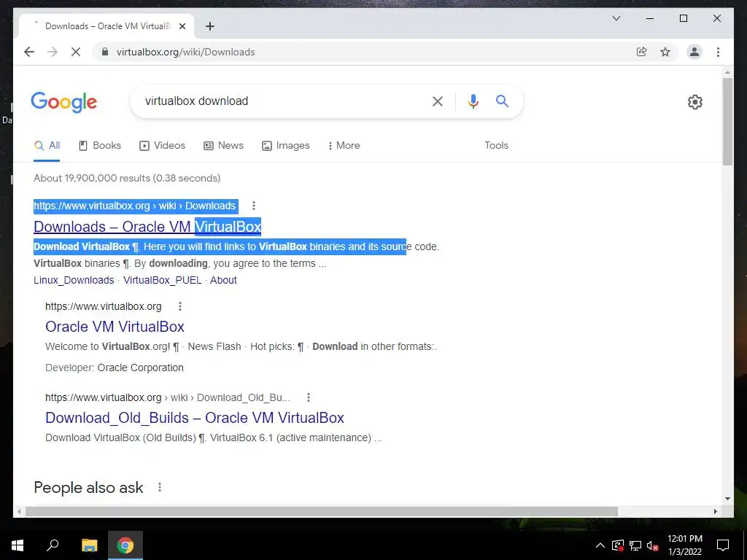Click scrollbar down arrow
The width and height of the screenshot is (747, 560).
[727, 499]
